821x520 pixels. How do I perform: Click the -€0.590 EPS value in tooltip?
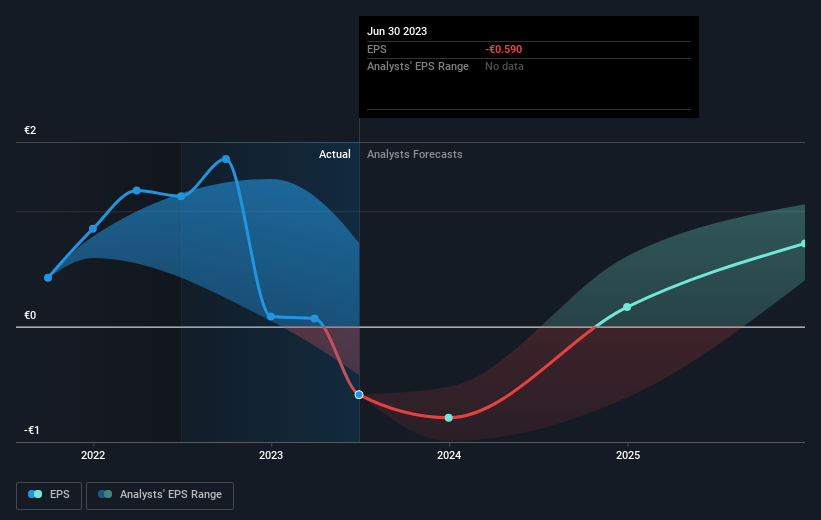pos(504,49)
